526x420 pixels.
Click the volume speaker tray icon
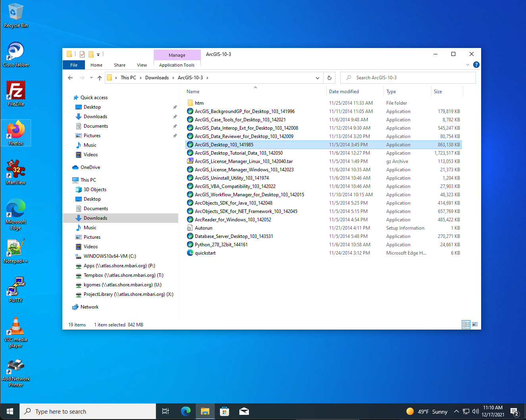pos(476,411)
